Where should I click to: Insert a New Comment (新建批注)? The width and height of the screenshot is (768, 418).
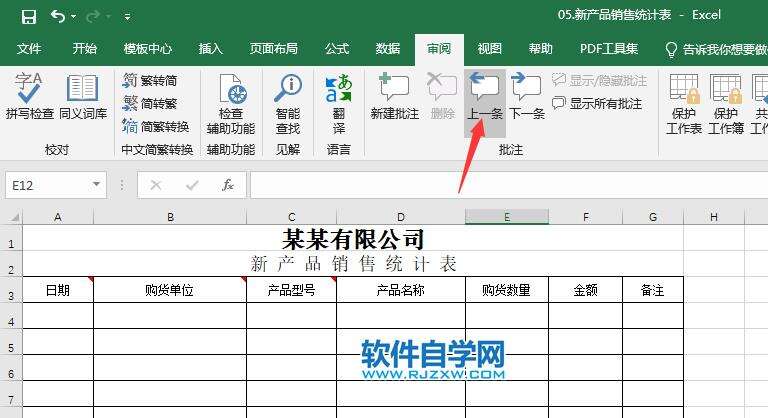pyautogui.click(x=394, y=97)
